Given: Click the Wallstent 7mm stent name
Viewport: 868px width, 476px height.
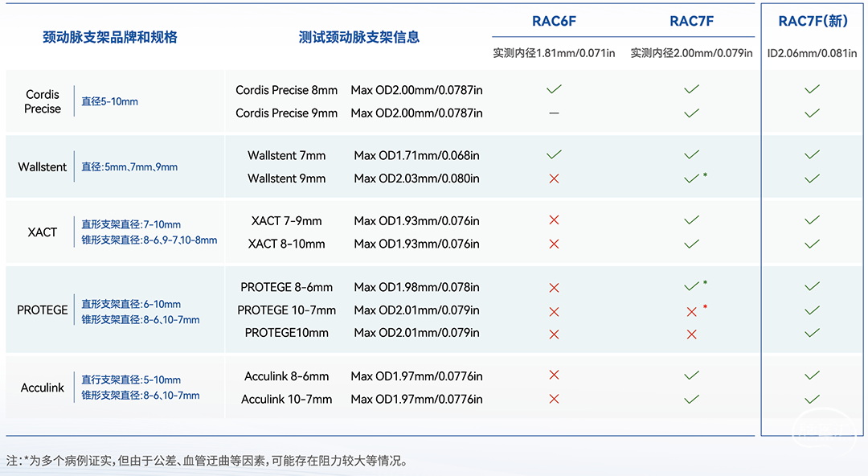Looking at the screenshot, I should click(x=286, y=155).
